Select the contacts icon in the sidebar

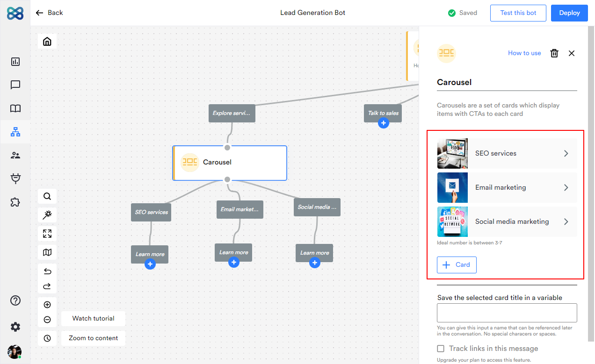pos(15,155)
